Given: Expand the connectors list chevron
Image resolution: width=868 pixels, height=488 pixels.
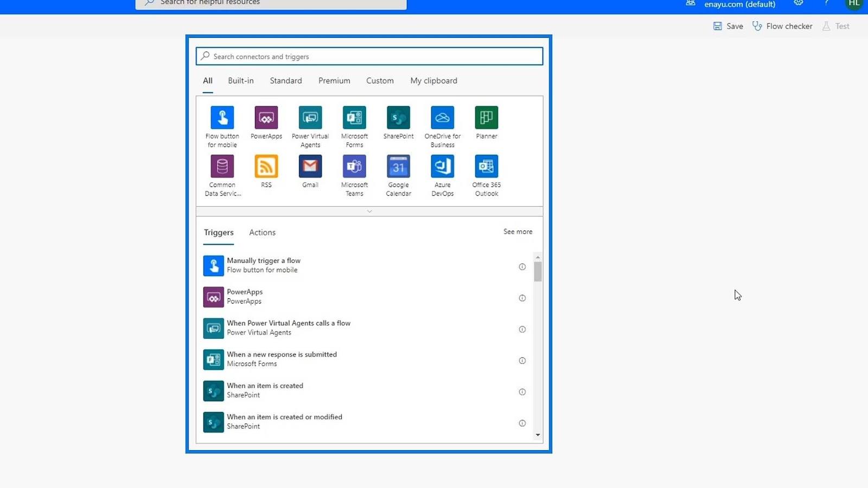Looking at the screenshot, I should tap(369, 211).
